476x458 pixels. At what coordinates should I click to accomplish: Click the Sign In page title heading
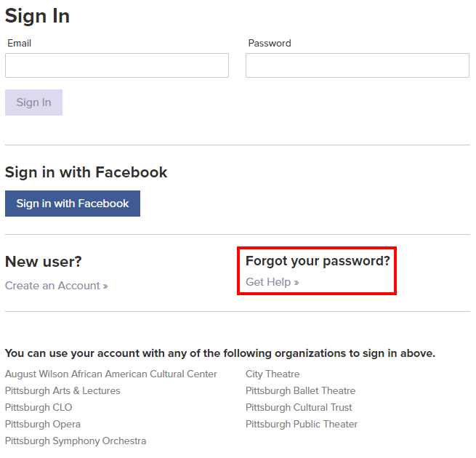[x=38, y=16]
